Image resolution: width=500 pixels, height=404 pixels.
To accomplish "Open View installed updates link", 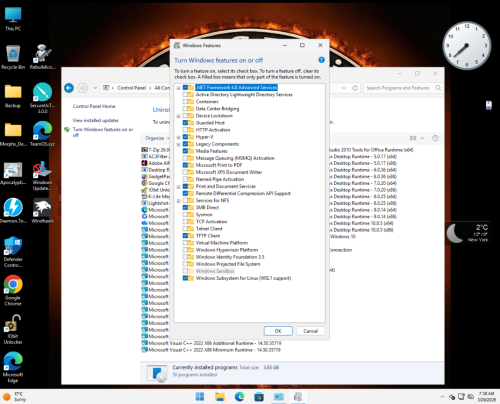I will (x=96, y=120).
